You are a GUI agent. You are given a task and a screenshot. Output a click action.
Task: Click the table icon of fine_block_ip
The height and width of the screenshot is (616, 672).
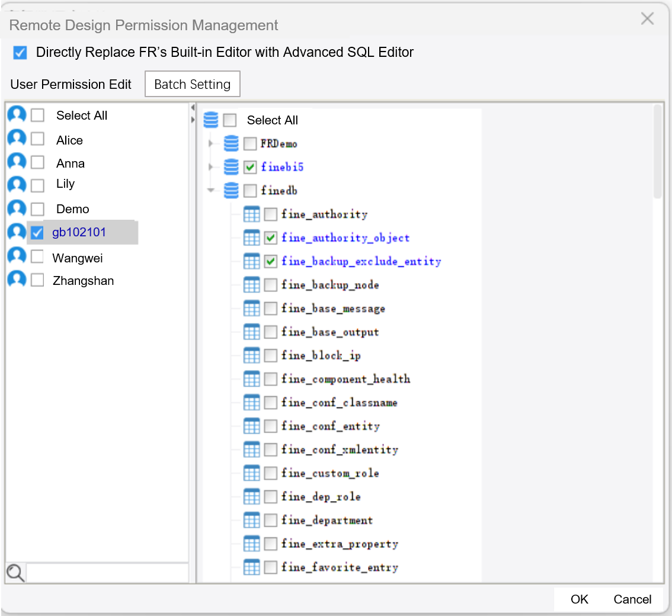[252, 355]
